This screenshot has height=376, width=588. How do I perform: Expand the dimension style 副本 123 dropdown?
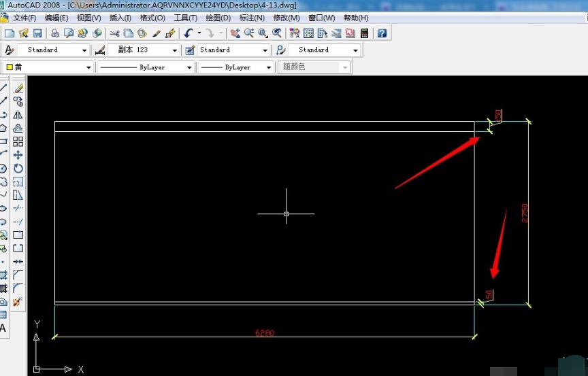[175, 50]
